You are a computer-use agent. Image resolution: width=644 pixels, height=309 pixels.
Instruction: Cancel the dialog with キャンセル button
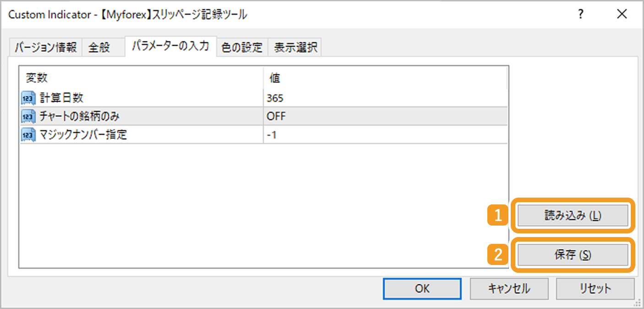509,288
